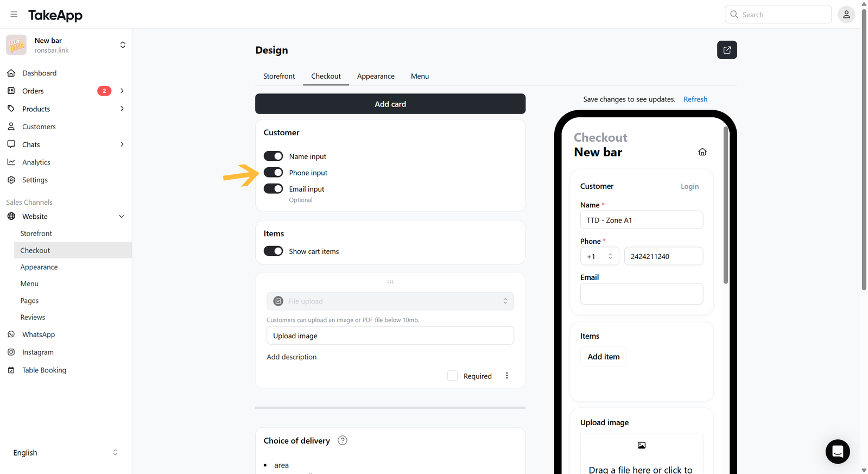Screen dimensions: 868x474
Task: Switch to the Menu tab
Action: coord(420,76)
